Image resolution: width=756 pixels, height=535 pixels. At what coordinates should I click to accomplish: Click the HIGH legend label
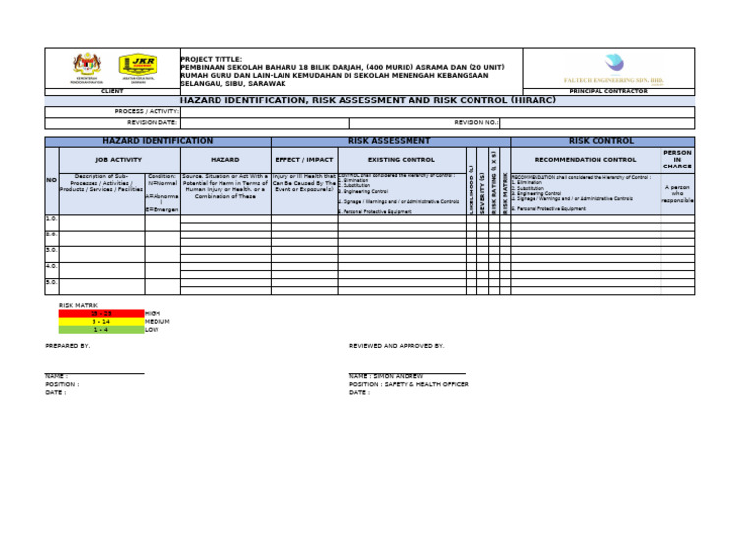(153, 314)
